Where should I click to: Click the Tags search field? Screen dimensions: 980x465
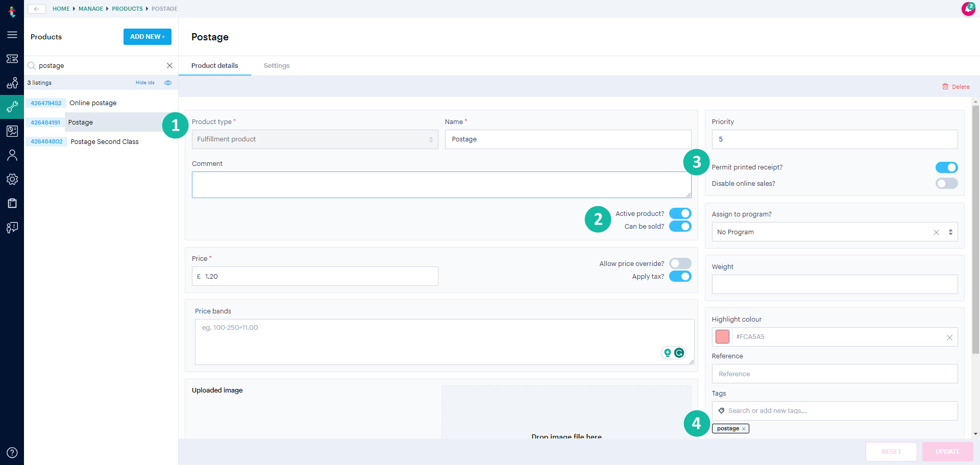[x=835, y=411]
